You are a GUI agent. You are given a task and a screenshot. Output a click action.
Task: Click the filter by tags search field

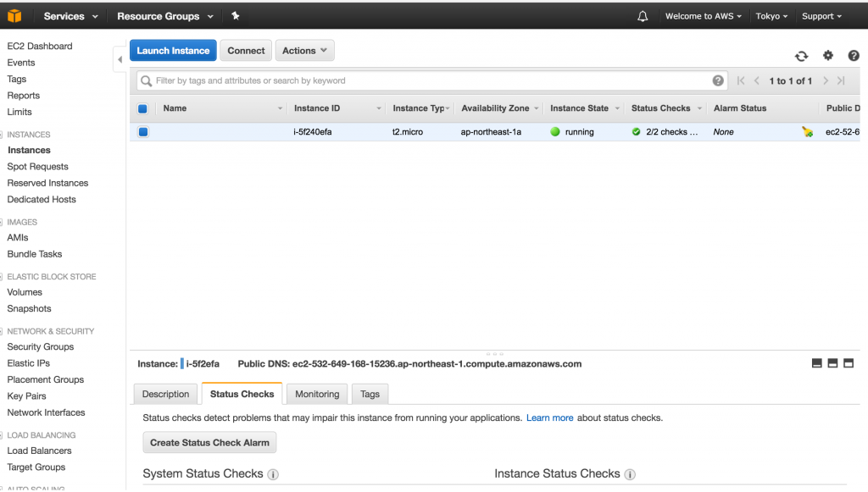click(x=431, y=80)
